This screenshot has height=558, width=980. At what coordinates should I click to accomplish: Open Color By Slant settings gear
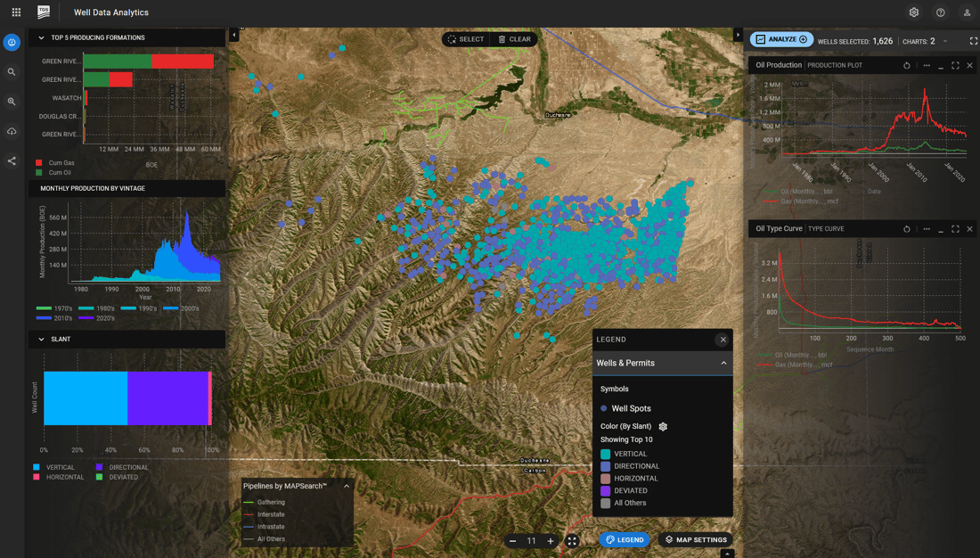[x=663, y=427]
